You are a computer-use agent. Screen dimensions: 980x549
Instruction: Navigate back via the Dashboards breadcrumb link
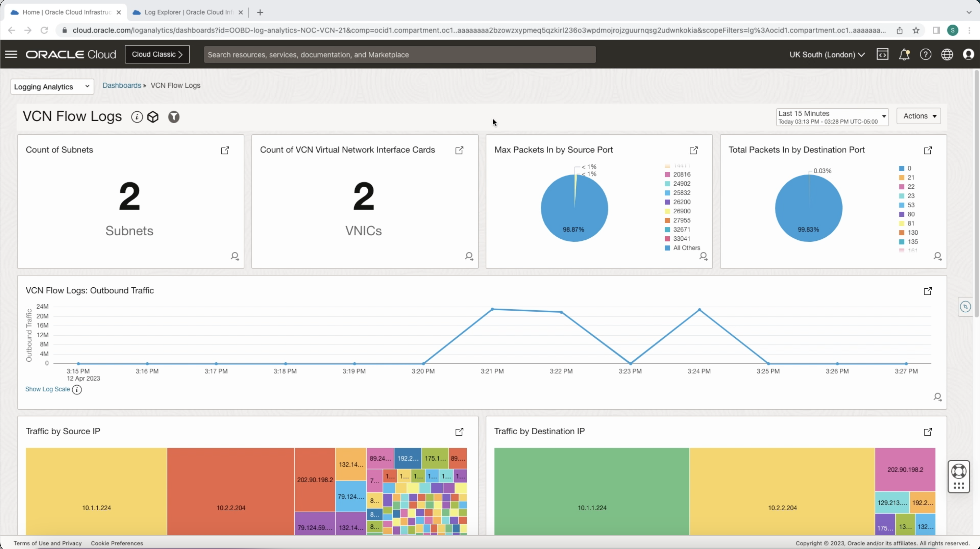121,85
